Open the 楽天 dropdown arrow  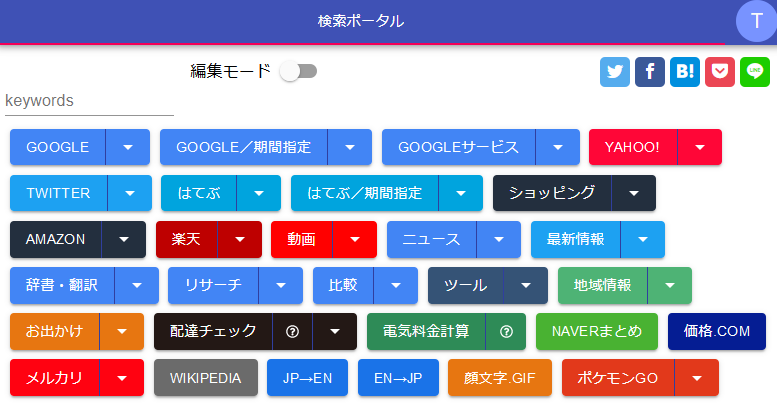coord(240,239)
